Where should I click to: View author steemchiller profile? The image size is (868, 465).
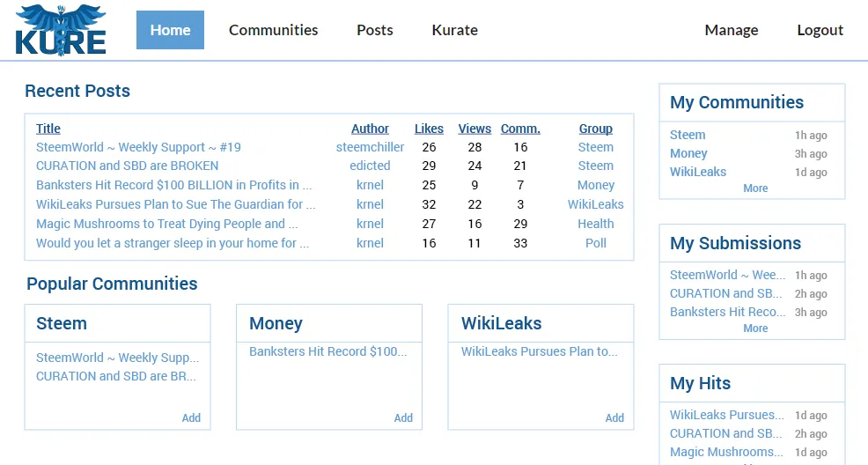tap(370, 147)
